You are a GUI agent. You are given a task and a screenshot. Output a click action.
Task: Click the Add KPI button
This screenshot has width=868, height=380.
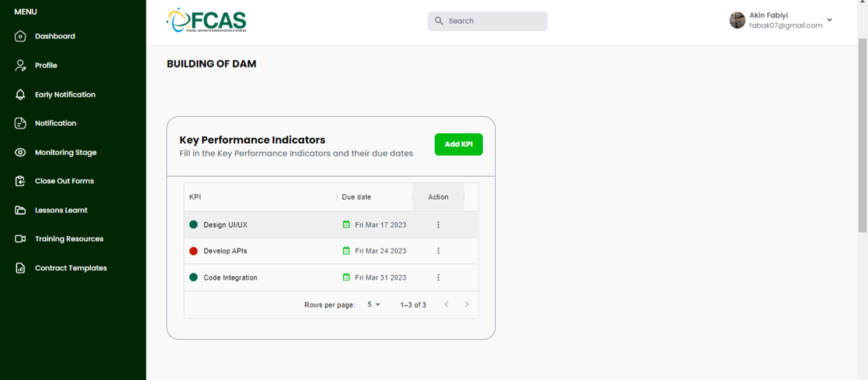(458, 144)
